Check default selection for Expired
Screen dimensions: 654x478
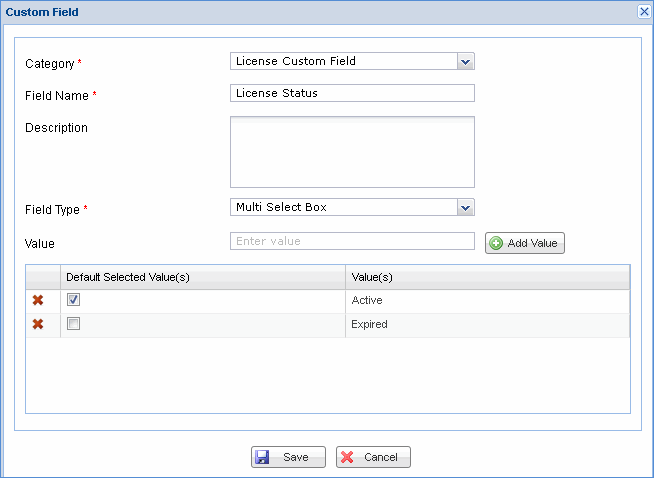73,324
